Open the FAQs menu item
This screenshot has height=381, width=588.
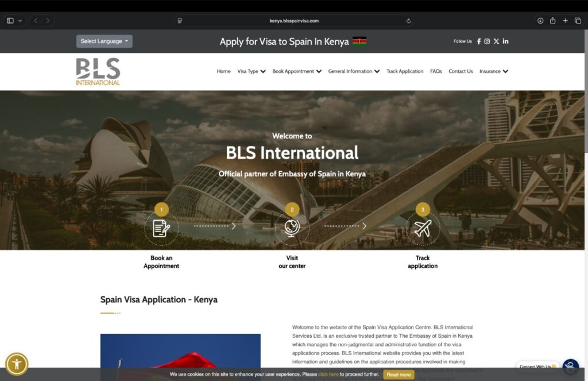[x=436, y=71]
